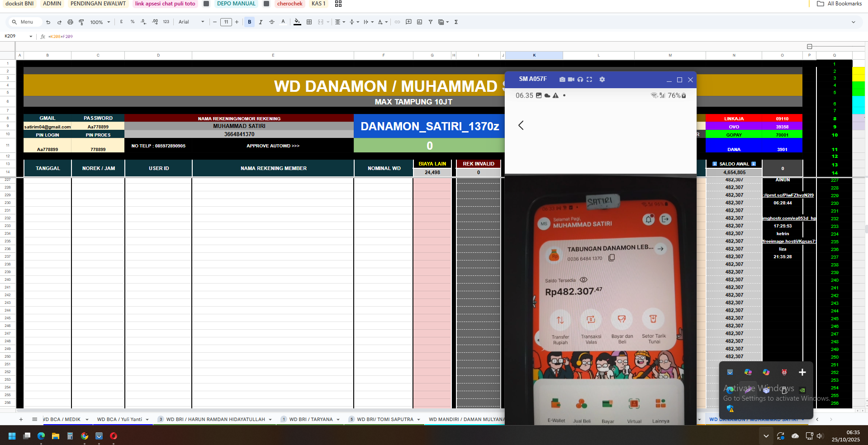The height and width of the screenshot is (445, 868).
Task: Open the all sheets list
Action: point(35,419)
